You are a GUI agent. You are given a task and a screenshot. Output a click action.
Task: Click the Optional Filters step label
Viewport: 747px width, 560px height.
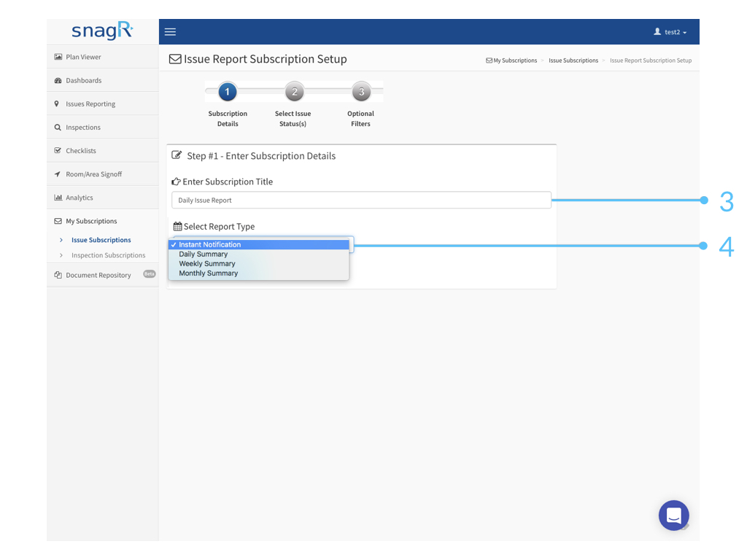[x=360, y=119]
